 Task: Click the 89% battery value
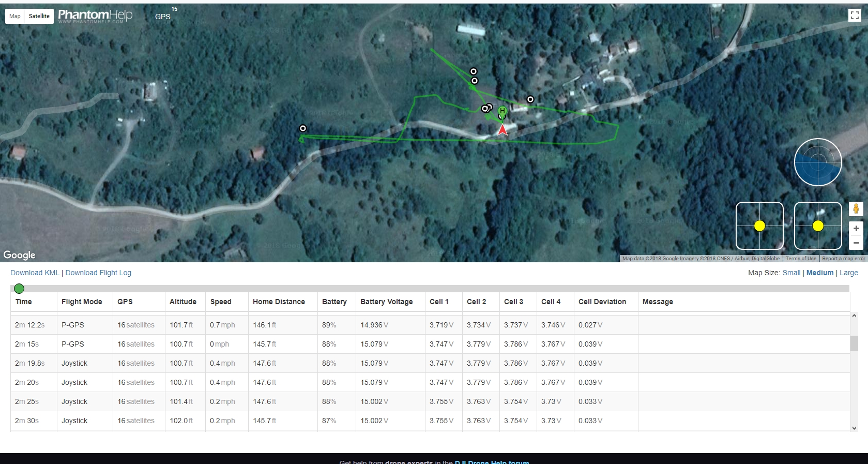coord(329,325)
